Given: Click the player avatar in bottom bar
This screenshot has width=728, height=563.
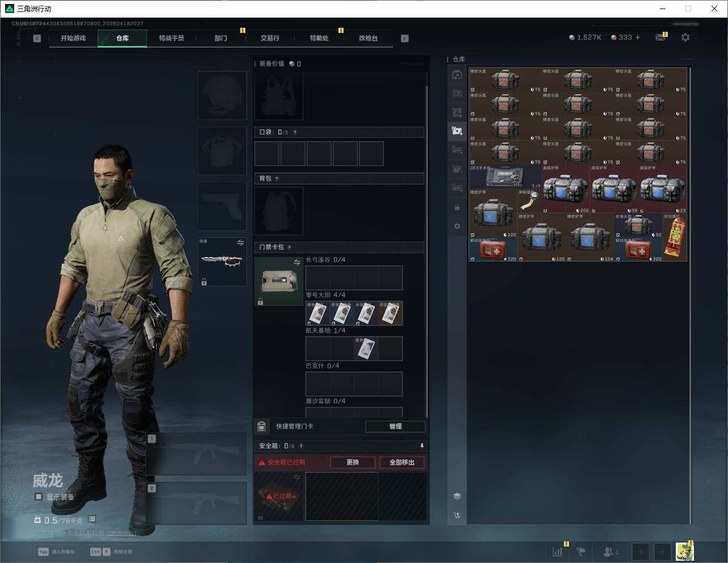Looking at the screenshot, I should click(x=684, y=551).
